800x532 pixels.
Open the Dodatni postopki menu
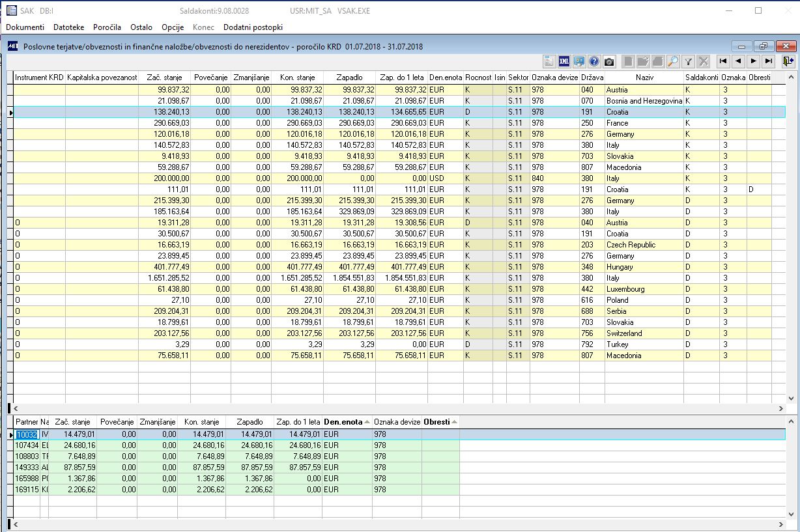point(253,27)
